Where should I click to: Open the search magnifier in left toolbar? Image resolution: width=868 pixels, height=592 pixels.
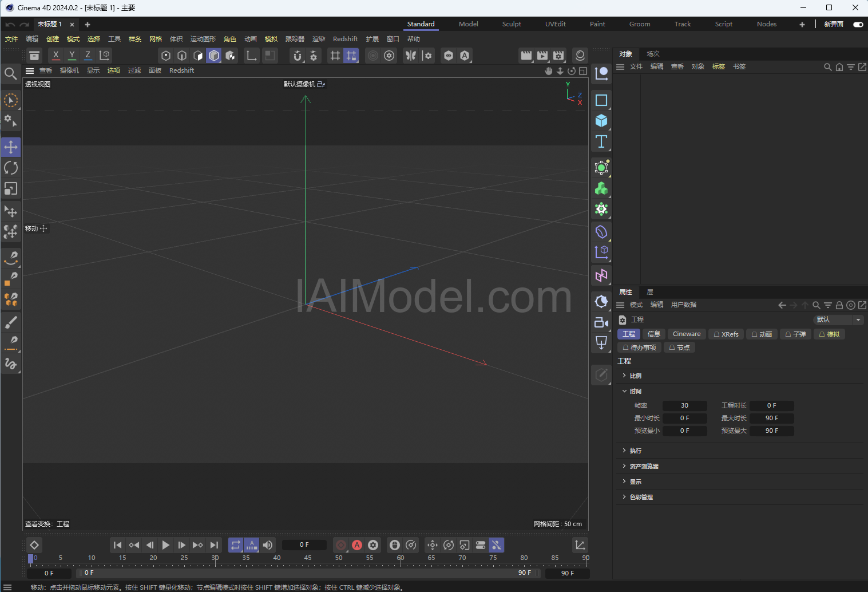click(x=10, y=73)
